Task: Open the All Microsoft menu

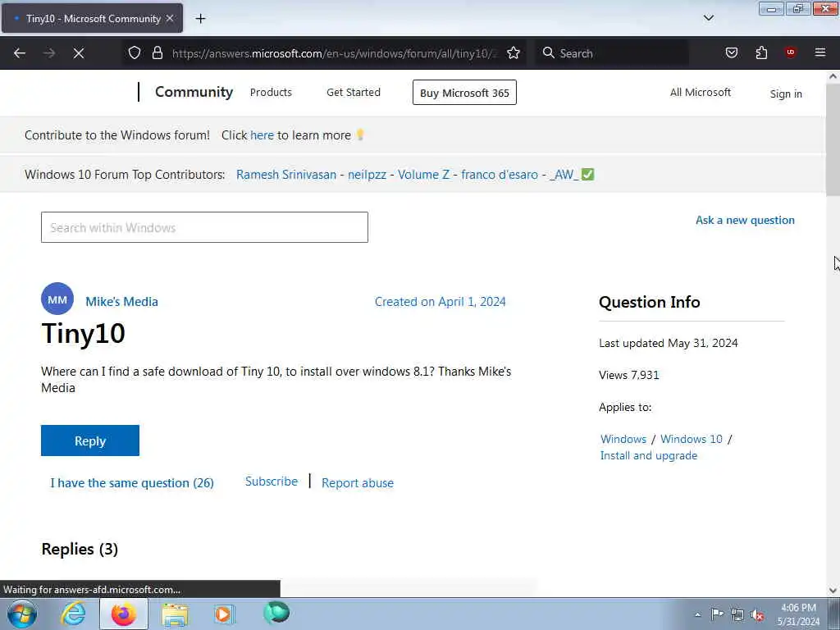Action: tap(701, 92)
